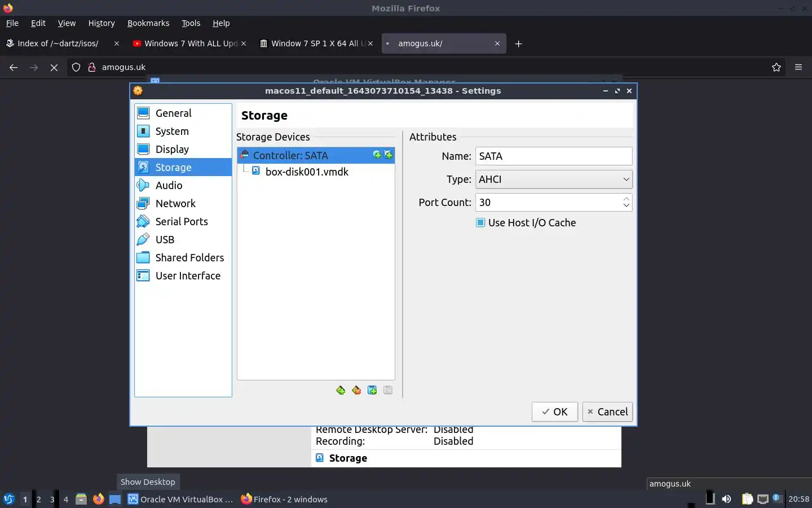The width and height of the screenshot is (812, 508).
Task: Open the Audio settings category
Action: tap(183, 185)
